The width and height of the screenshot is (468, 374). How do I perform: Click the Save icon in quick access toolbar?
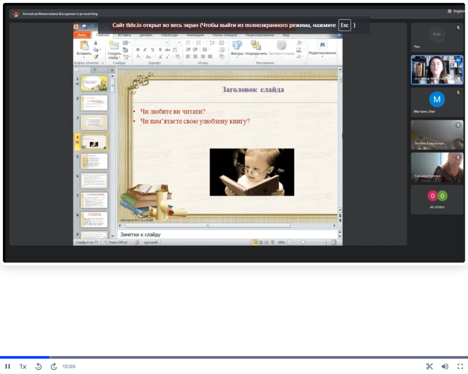[84, 27]
